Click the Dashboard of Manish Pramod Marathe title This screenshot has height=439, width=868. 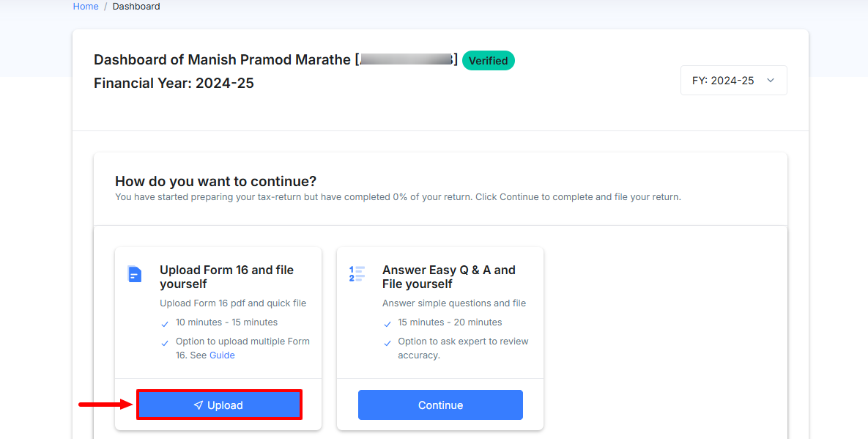(x=222, y=59)
